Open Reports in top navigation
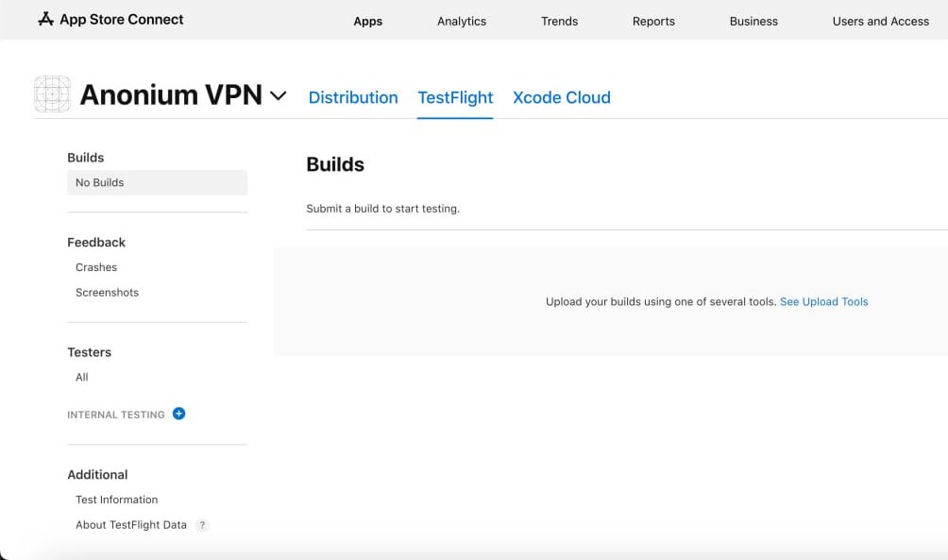Viewport: 948px width, 560px height. pos(653,21)
